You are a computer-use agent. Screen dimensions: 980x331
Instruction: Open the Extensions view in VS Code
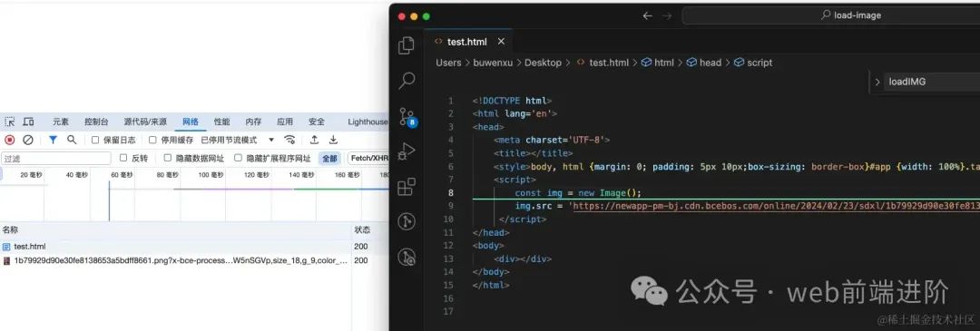[x=407, y=186]
